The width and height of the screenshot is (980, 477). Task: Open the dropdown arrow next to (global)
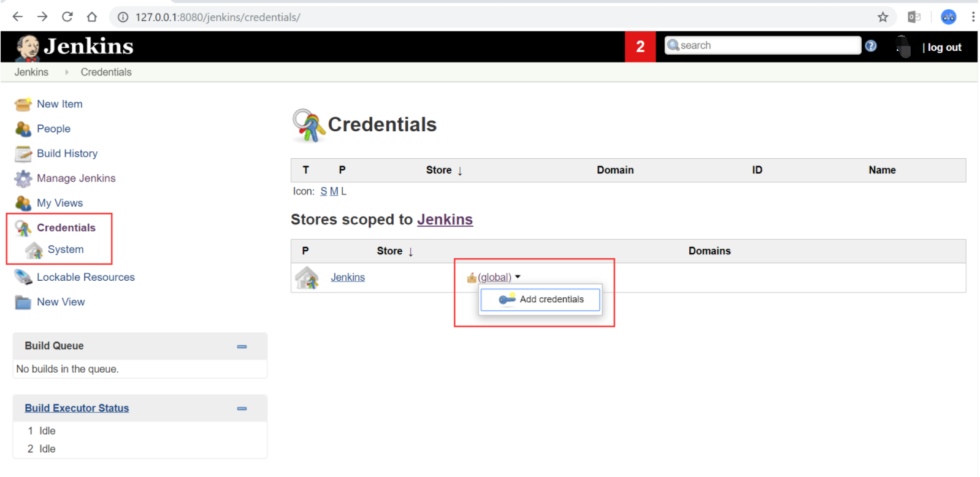pyautogui.click(x=518, y=277)
